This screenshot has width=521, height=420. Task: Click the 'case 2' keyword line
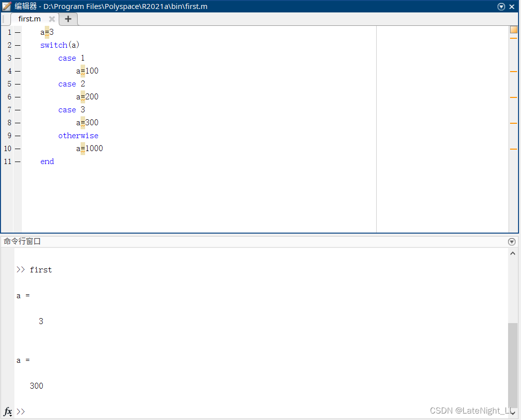click(72, 84)
